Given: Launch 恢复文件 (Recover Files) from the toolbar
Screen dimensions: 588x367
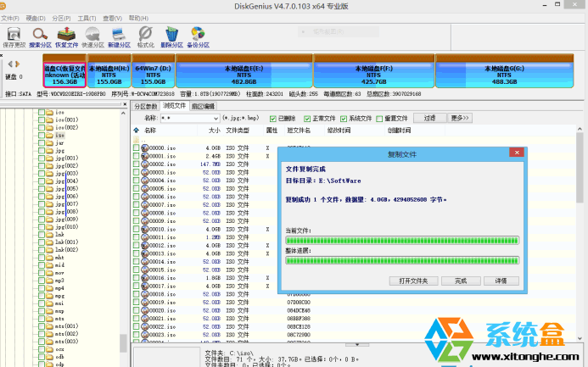Looking at the screenshot, I should pyautogui.click(x=66, y=34).
